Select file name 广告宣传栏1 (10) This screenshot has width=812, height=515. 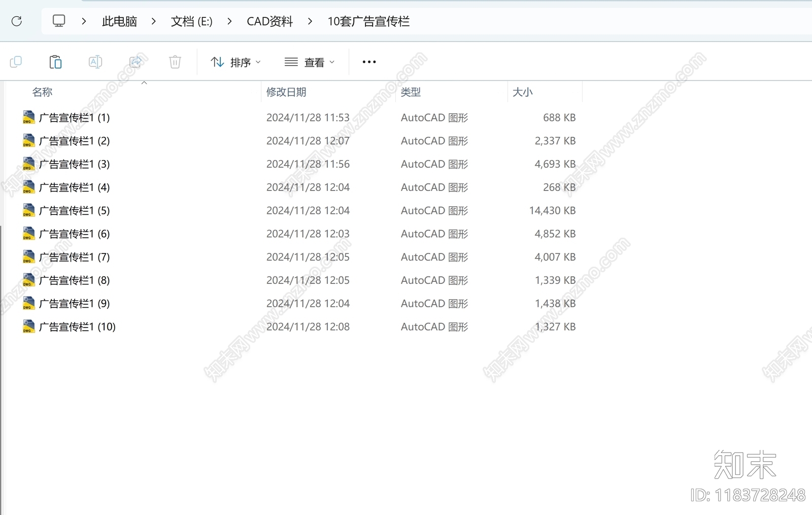pos(78,327)
